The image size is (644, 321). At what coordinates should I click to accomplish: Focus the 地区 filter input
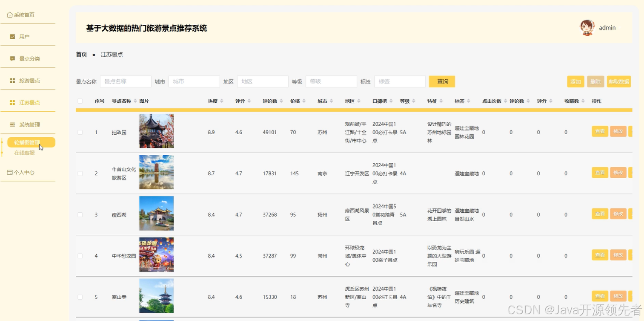(x=263, y=81)
